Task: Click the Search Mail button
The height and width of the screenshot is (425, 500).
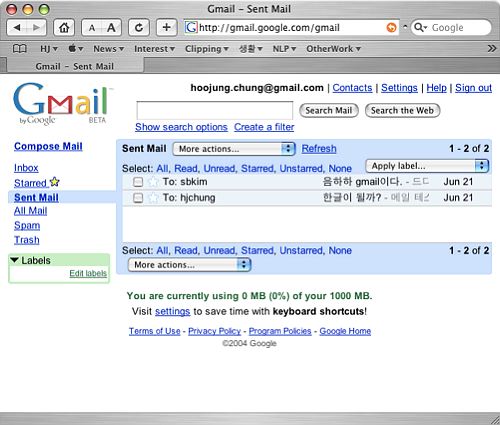Action: (329, 110)
